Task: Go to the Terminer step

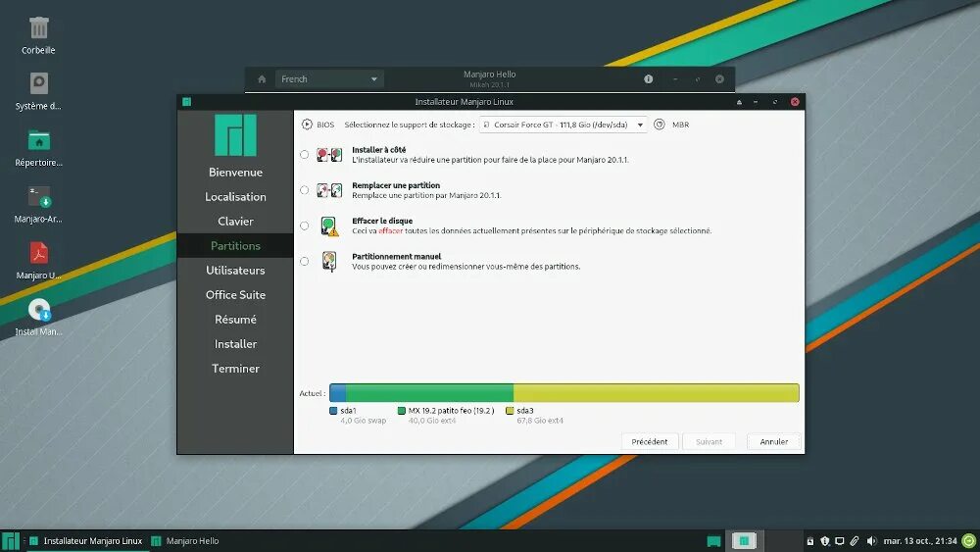Action: [235, 369]
